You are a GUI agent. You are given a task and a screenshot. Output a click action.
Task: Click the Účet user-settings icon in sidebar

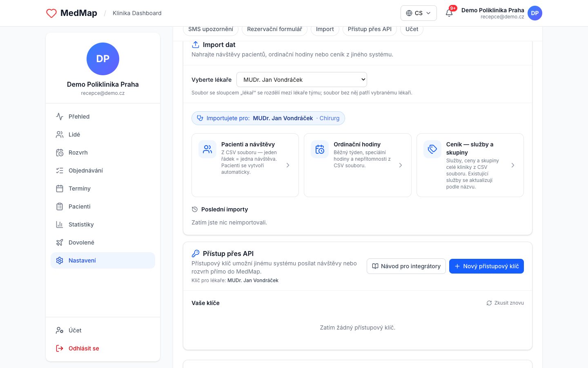coord(60,330)
